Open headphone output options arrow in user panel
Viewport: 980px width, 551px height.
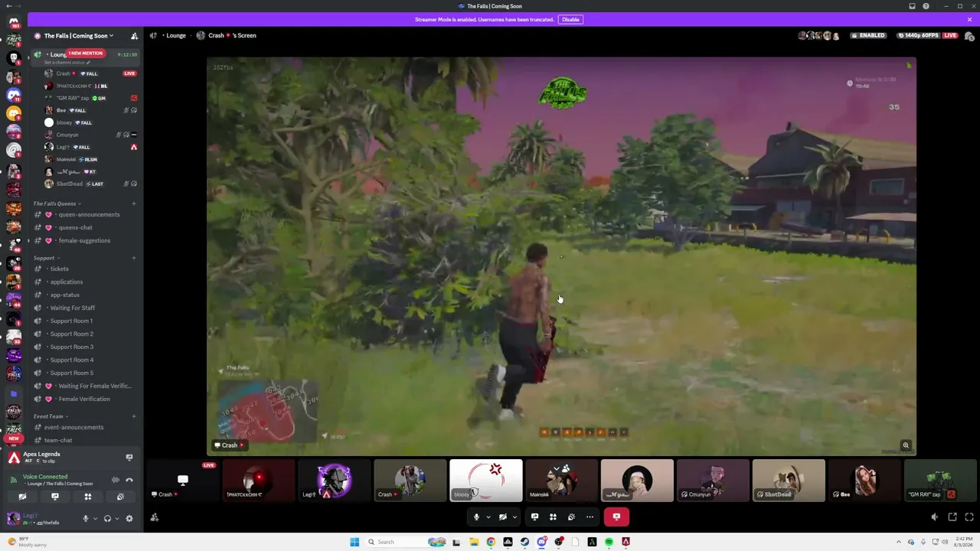[117, 518]
